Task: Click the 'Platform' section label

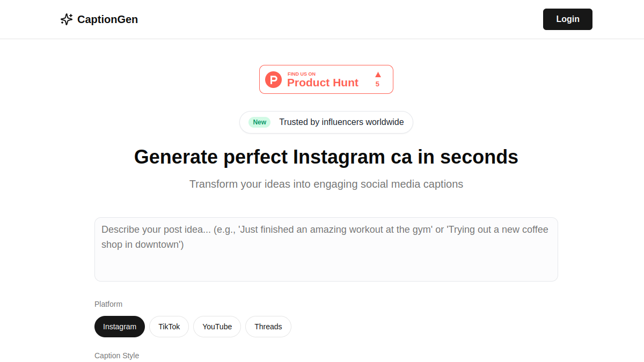Action: coord(108,304)
